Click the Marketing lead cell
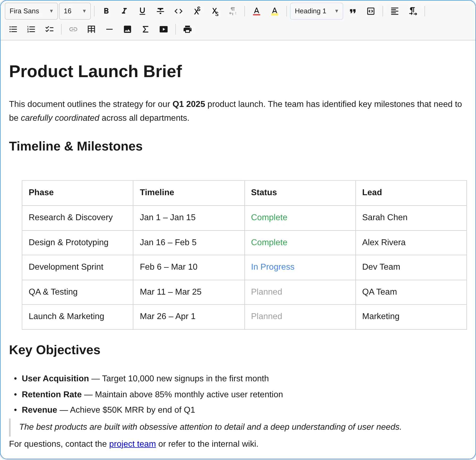 411,316
